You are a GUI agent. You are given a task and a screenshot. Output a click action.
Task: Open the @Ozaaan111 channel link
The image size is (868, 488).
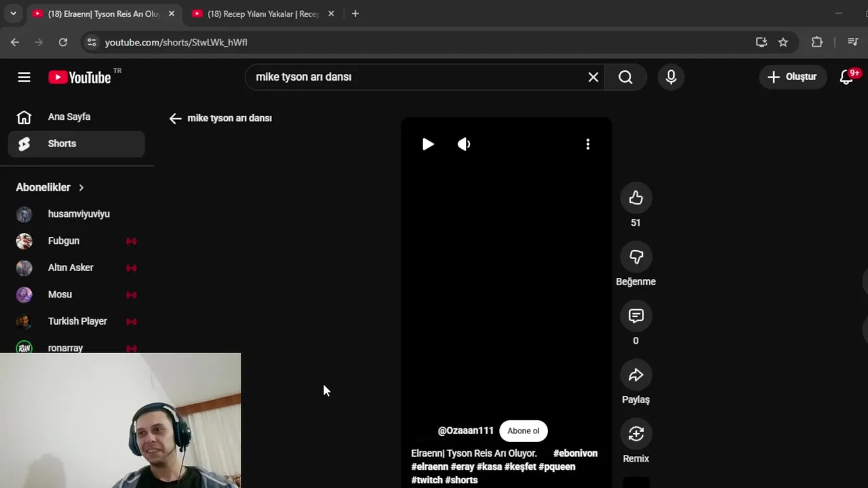point(466,431)
